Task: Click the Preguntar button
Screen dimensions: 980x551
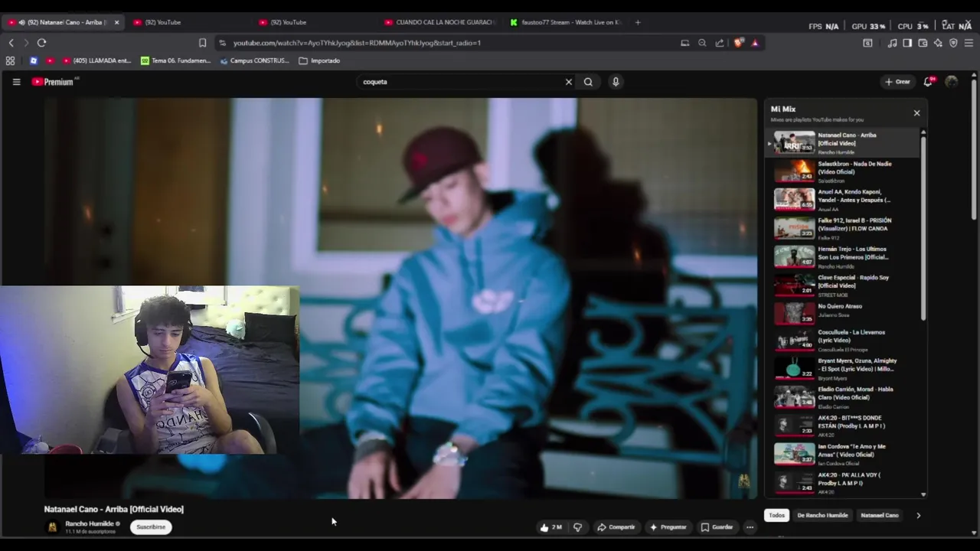Action: tap(668, 527)
